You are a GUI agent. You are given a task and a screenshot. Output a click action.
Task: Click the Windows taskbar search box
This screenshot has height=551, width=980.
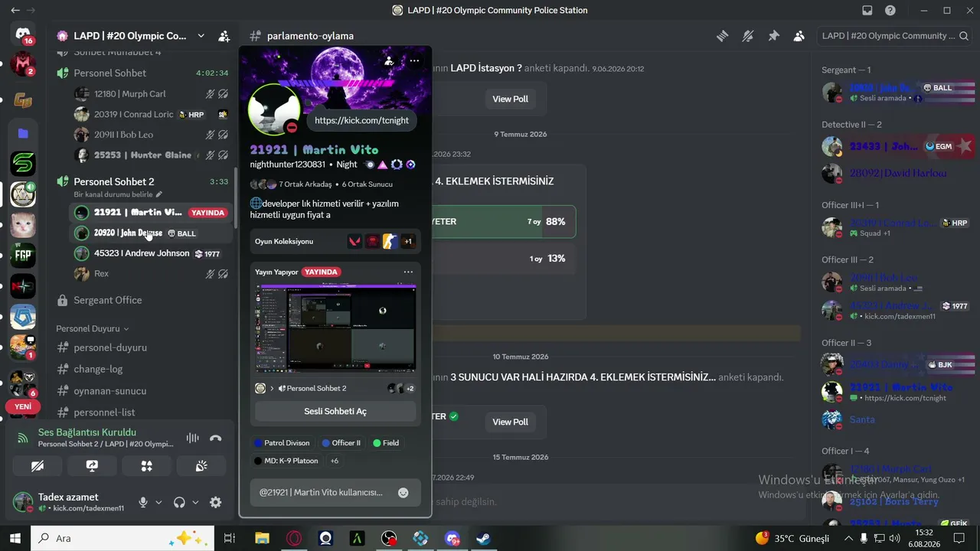pos(122,538)
